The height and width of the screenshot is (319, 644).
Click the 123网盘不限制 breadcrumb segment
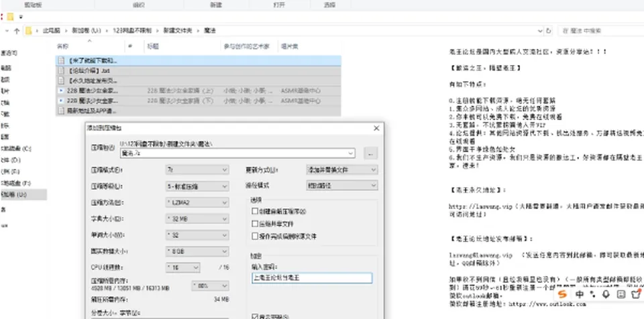[132, 31]
